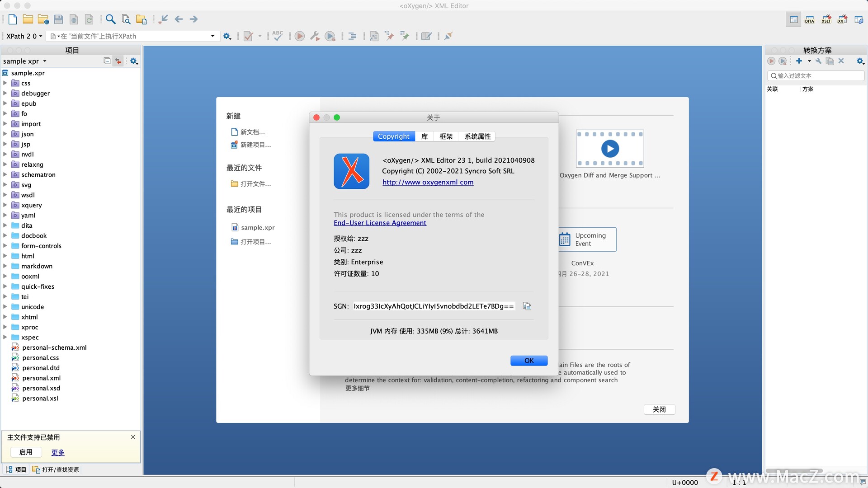The height and width of the screenshot is (488, 868).
Task: Enable master files support
Action: (26, 452)
